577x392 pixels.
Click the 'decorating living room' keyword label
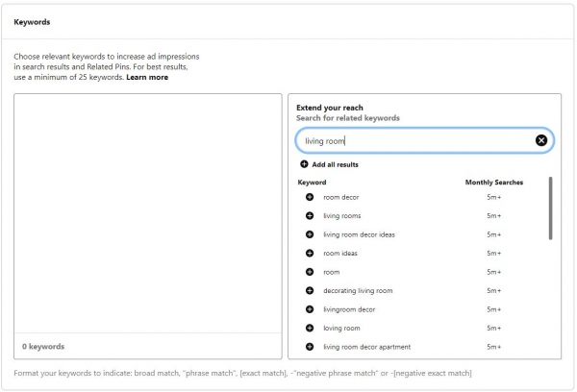tap(358, 290)
